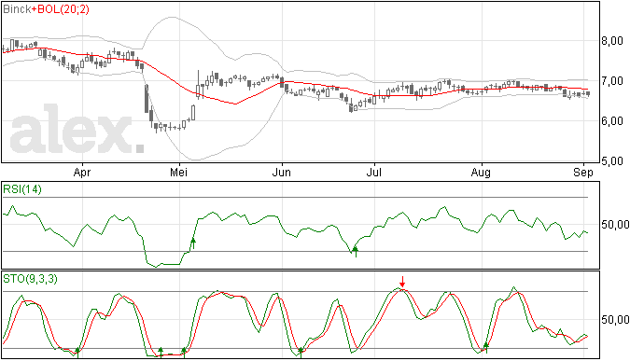Click the RSI(14) indicator label
This screenshot has width=644, height=361.
pos(22,189)
